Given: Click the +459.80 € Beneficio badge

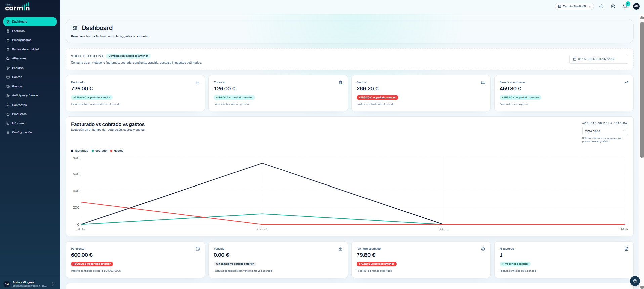Looking at the screenshot, I should [x=520, y=98].
